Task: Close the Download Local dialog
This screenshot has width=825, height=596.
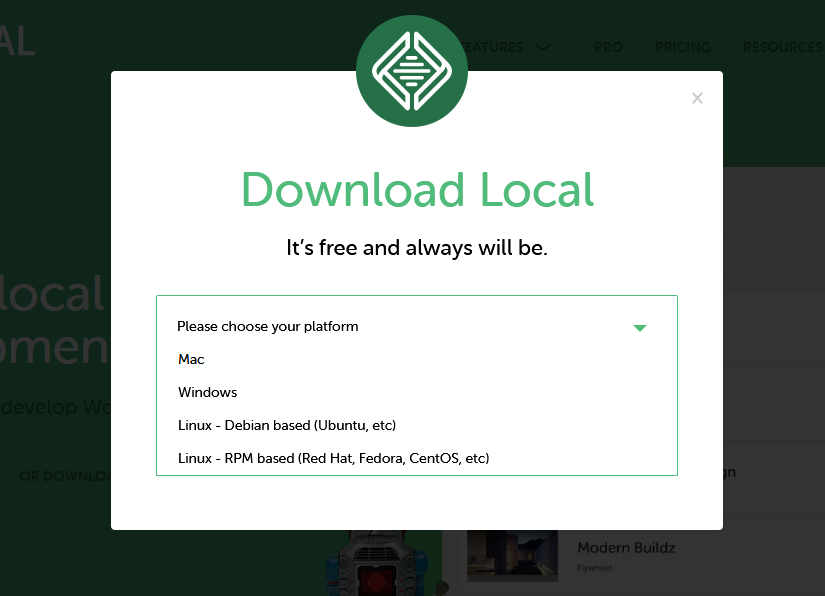Action: point(697,98)
